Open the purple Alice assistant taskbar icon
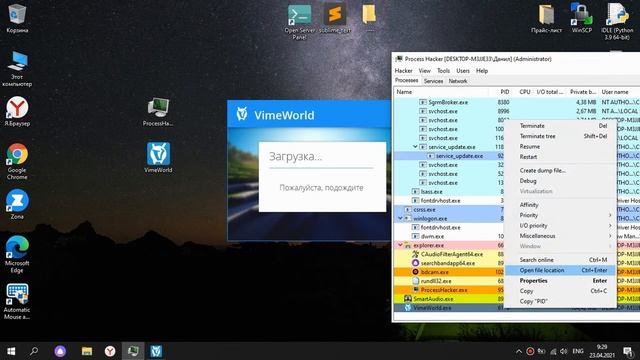640x360 pixels. 60,351
